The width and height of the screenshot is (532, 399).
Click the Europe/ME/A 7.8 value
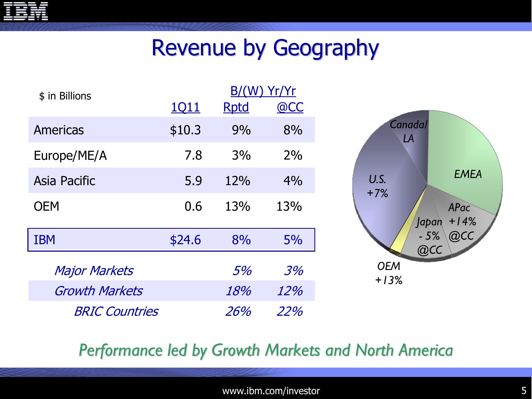coord(193,155)
